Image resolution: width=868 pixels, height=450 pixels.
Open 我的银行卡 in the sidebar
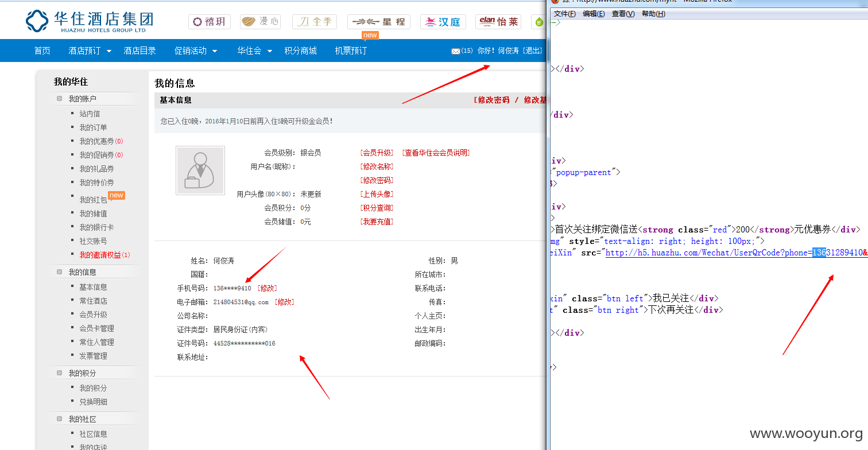[96, 227]
